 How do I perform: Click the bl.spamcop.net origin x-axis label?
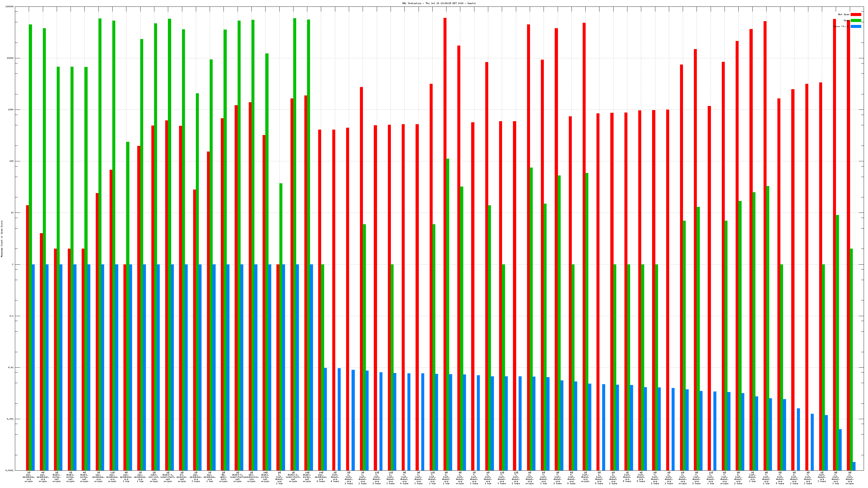(x=182, y=477)
